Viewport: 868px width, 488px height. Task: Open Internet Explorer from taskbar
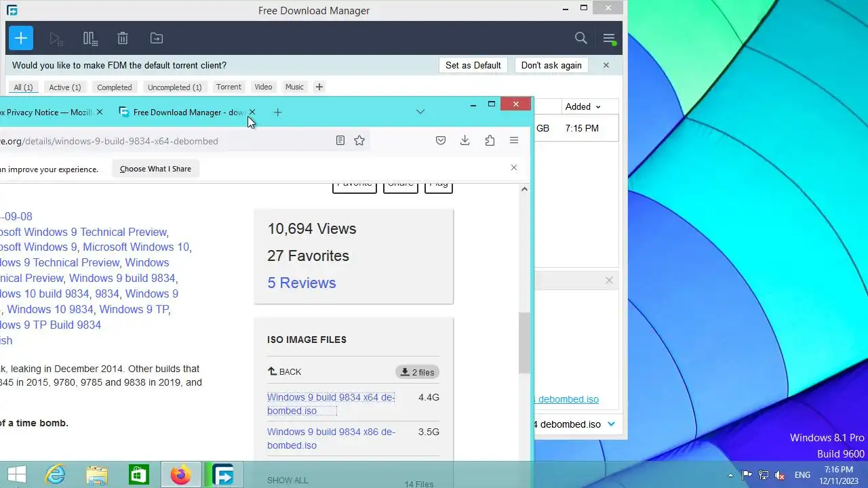(x=55, y=475)
